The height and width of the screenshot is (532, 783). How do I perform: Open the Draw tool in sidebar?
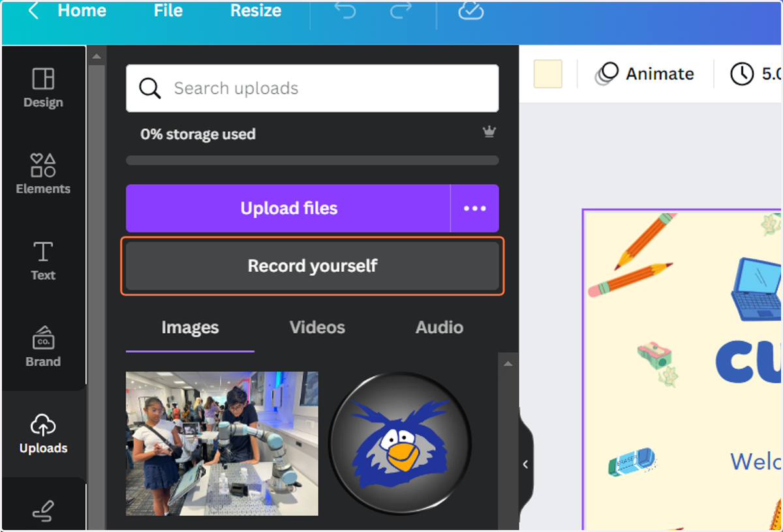click(43, 512)
